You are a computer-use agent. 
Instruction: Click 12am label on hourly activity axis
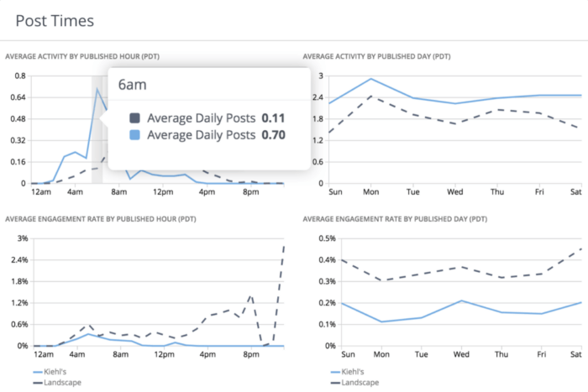coord(41,192)
